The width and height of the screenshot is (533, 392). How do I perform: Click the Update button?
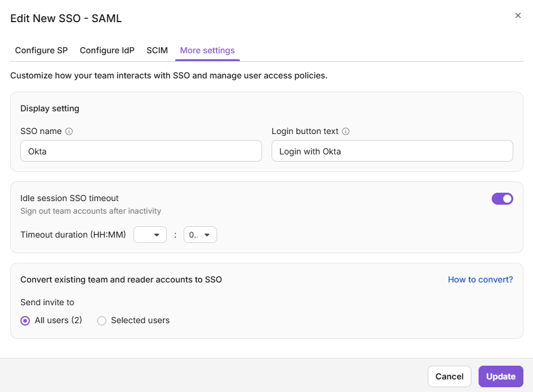click(501, 376)
